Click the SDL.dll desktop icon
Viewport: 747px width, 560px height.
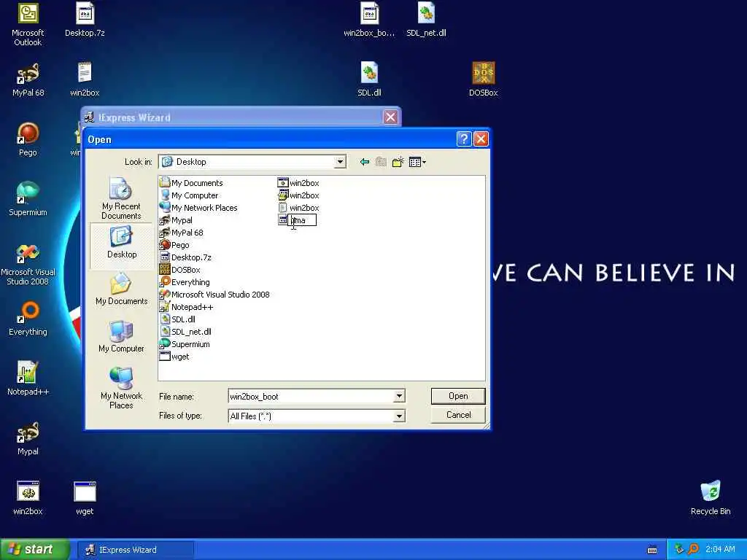coord(369,80)
